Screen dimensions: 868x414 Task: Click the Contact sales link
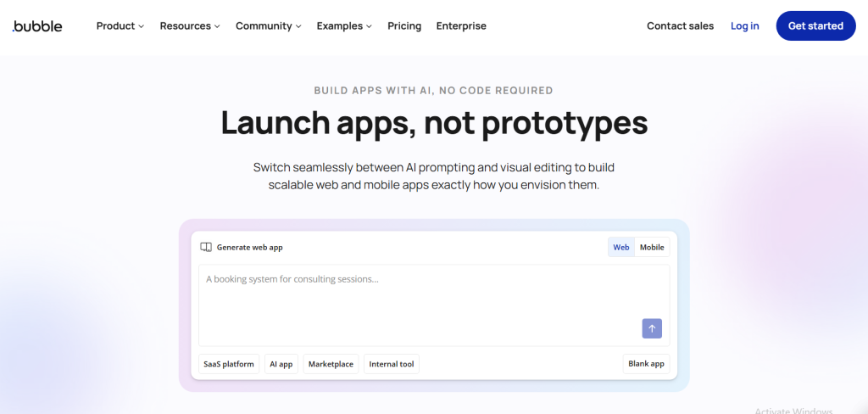click(680, 26)
